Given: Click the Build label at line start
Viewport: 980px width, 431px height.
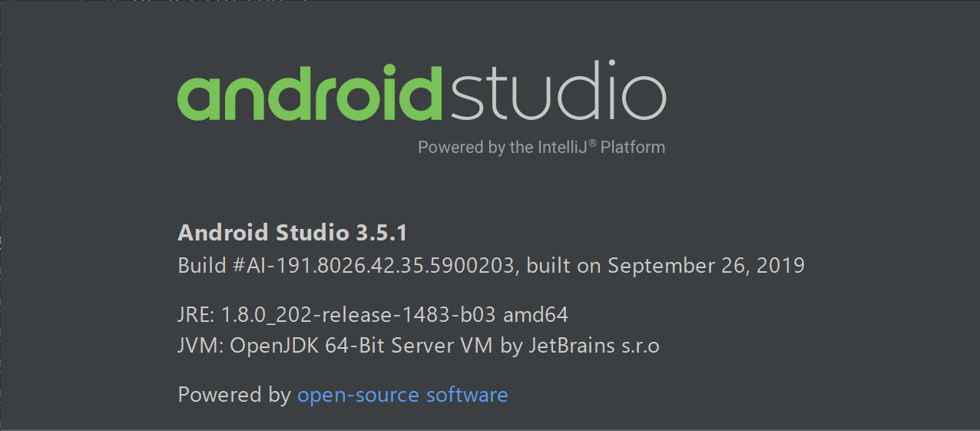Looking at the screenshot, I should [x=202, y=266].
